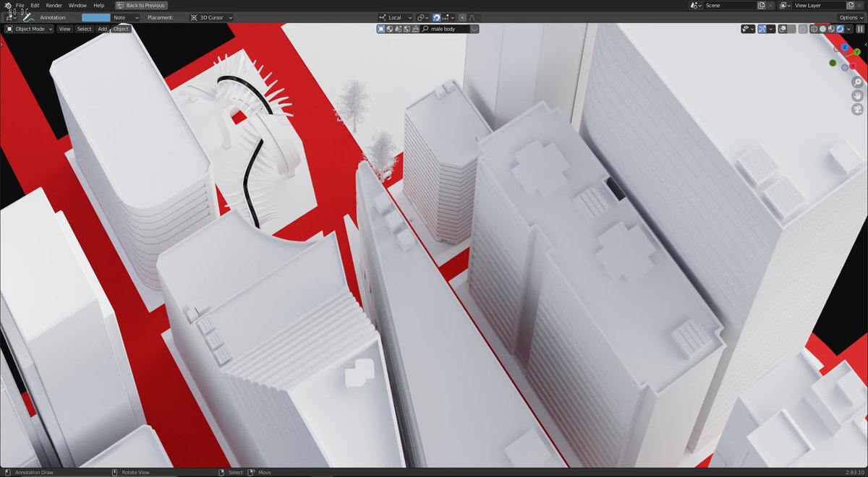Open the Object Mode dropdown
The image size is (868, 477).
pos(30,29)
